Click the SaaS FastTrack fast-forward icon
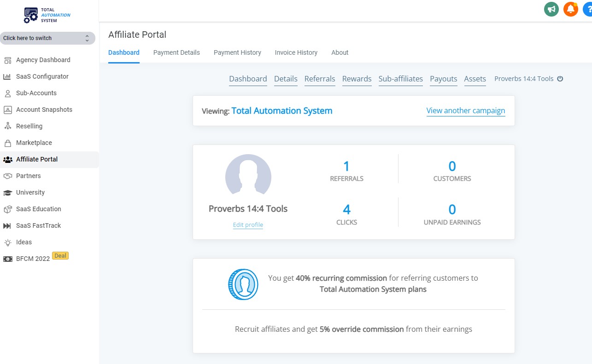 click(7, 225)
